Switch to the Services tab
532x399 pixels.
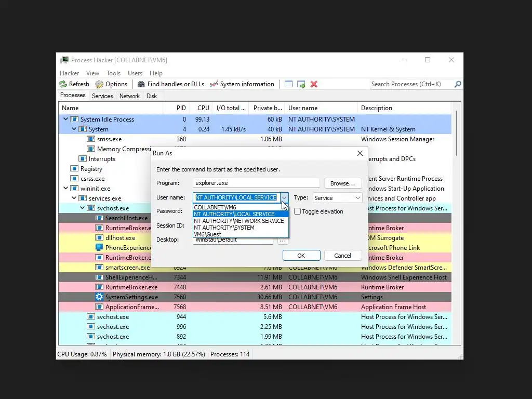coord(102,96)
